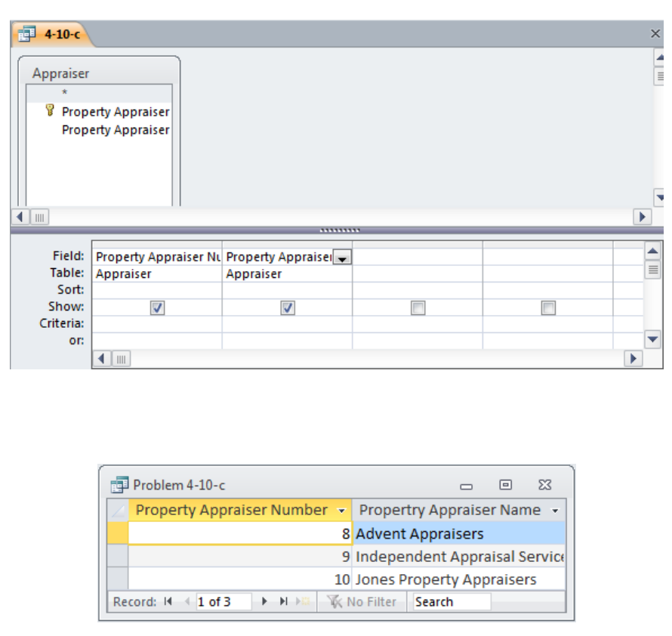672x636 pixels.
Task: Select the 4-10-c query tab
Action: click(x=51, y=34)
